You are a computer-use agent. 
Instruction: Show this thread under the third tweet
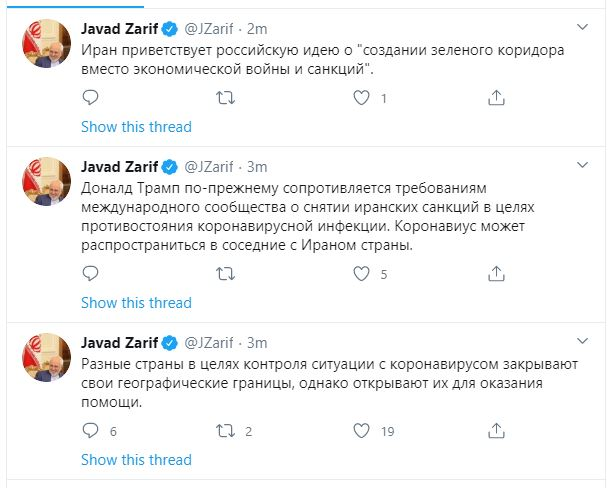click(x=135, y=460)
